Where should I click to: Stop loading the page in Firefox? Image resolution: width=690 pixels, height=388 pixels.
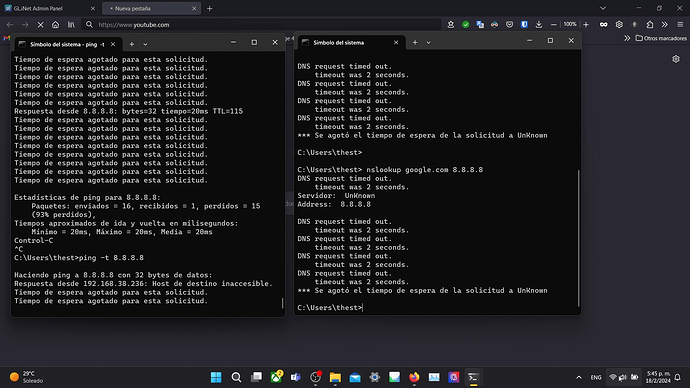pyautogui.click(x=40, y=25)
